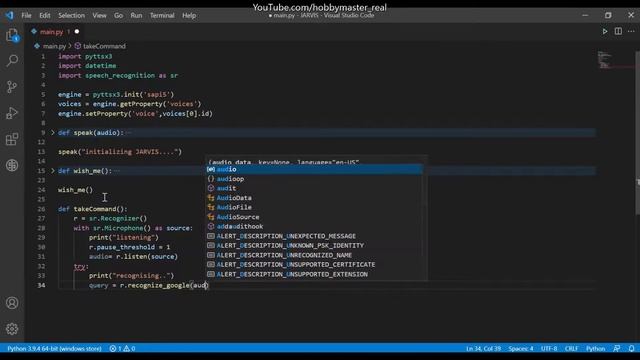Choose the 'audit' autocomplete suggestion

[x=314, y=188]
